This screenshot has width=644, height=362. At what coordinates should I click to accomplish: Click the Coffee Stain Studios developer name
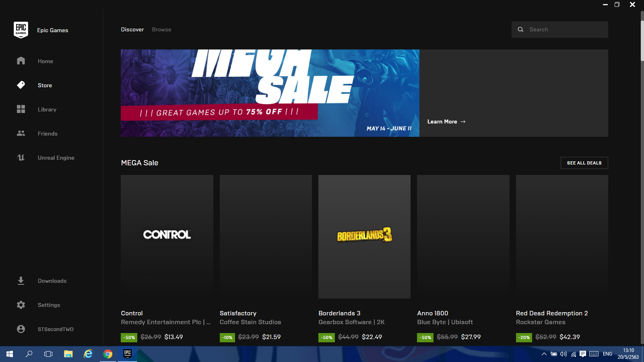pyautogui.click(x=250, y=322)
